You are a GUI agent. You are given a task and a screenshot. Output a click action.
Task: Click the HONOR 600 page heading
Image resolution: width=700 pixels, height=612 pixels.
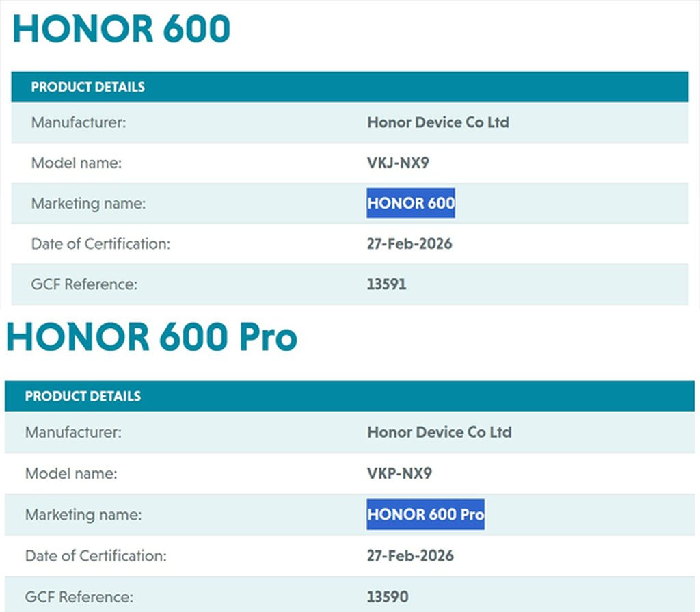point(122,29)
